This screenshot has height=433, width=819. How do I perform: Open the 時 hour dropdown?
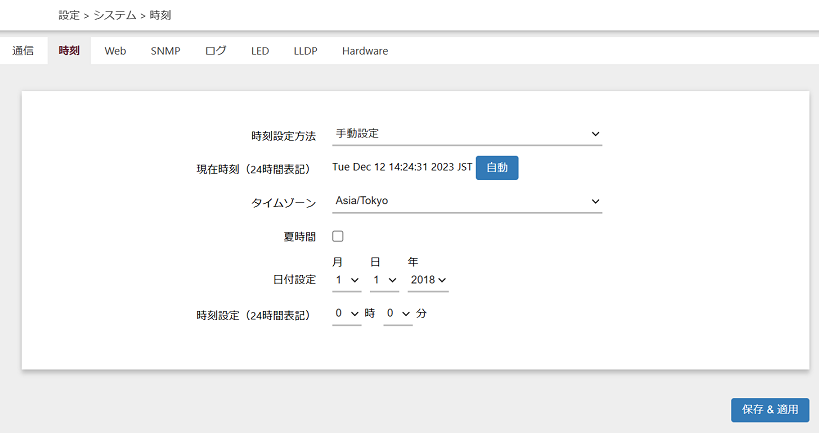346,314
